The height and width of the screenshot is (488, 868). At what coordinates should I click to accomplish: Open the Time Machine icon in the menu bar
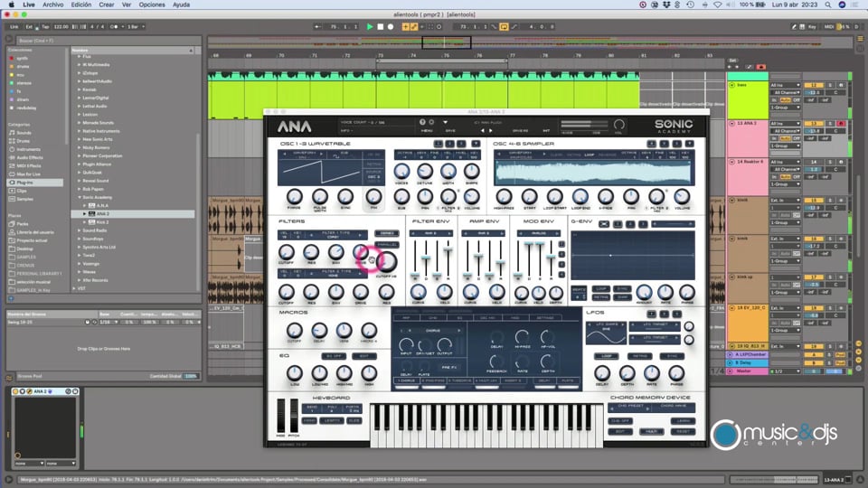(690, 5)
